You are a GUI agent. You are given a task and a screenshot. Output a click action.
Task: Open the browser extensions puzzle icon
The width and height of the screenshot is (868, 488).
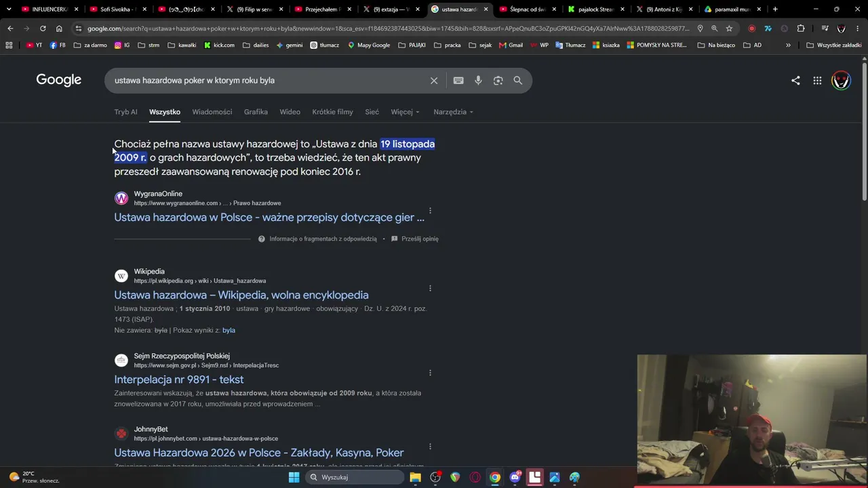click(801, 28)
